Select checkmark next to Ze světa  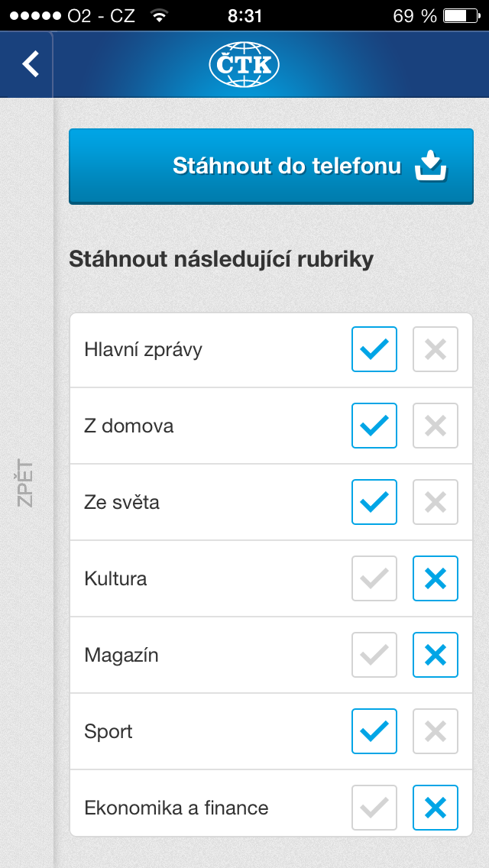pos(374,502)
